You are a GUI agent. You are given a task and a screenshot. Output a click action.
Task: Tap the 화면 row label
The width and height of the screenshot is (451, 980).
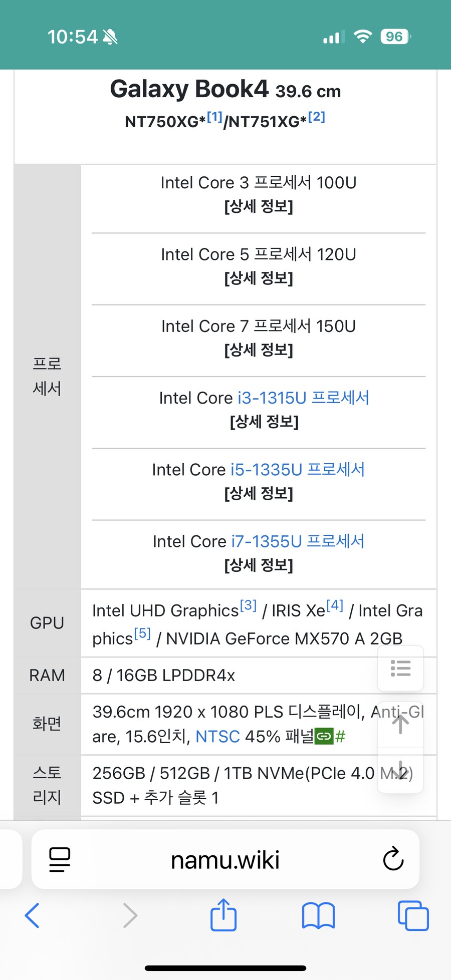point(47,724)
